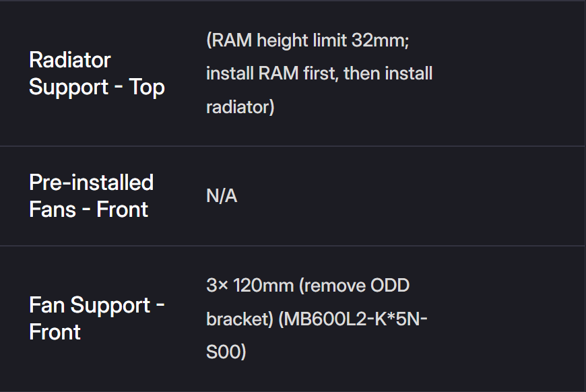Click the word "Front" under Fan Support

pos(55,332)
